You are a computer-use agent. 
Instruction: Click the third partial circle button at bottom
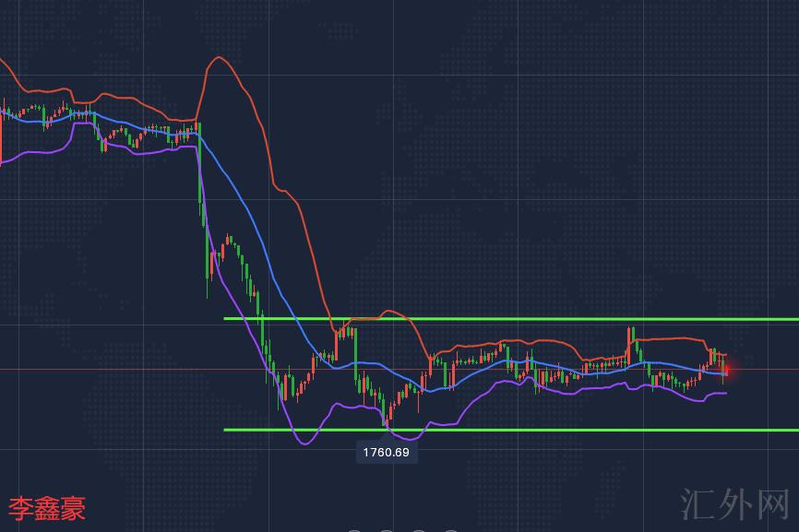tap(418, 530)
